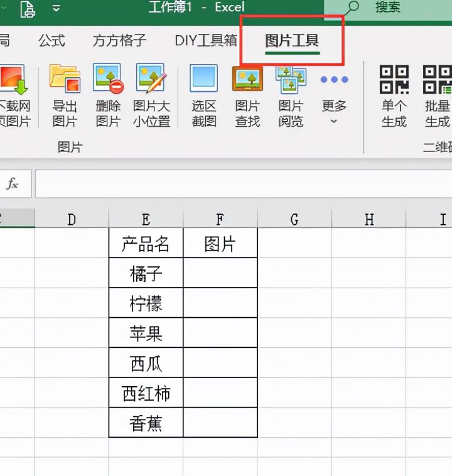This screenshot has height=476, width=452.
Task: Select the cell containing 柠檬
Action: [146, 303]
